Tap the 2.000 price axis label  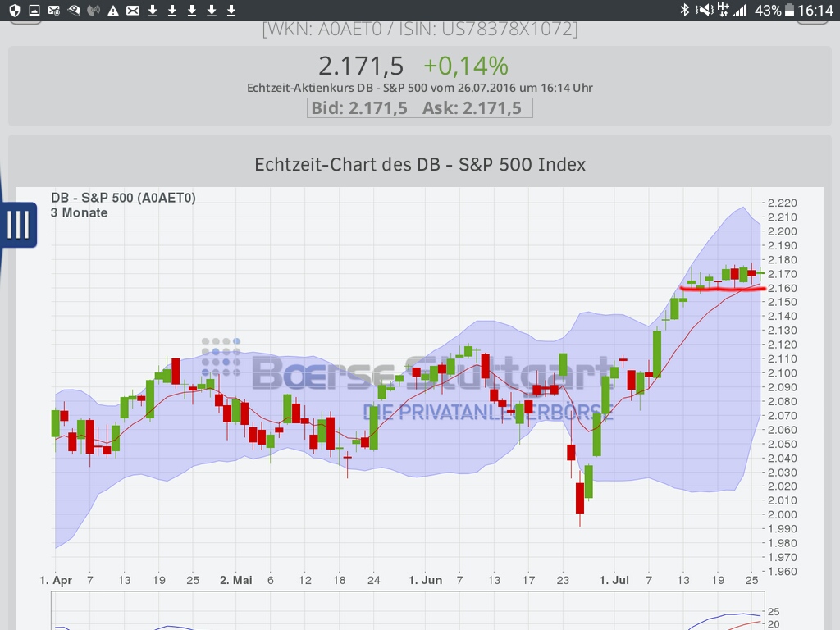(x=782, y=515)
